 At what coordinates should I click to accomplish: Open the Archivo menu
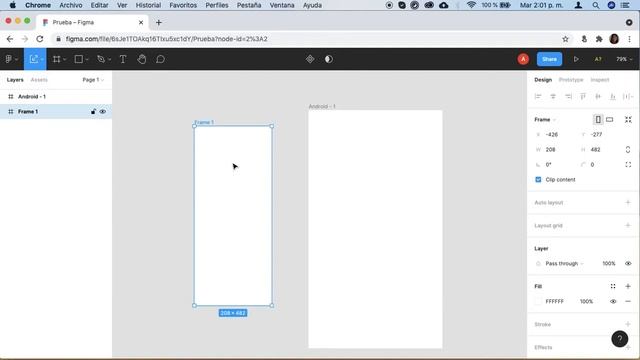71,5
